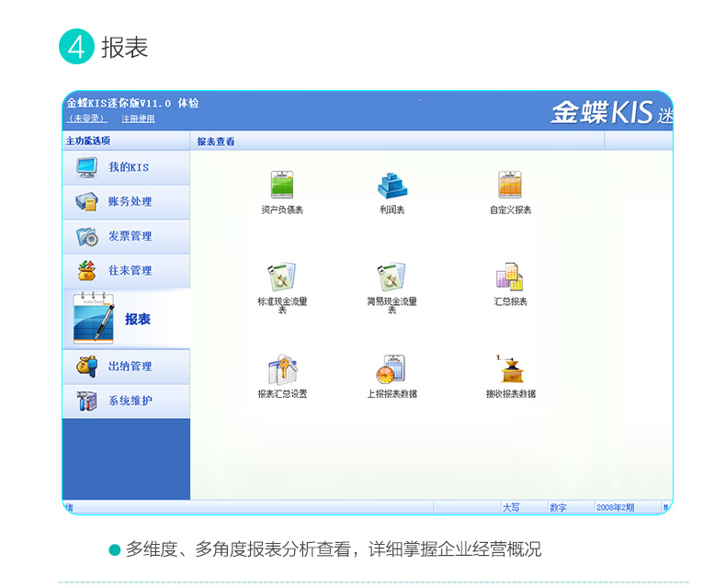
Task: Open the 利润表 profit statement icon
Action: (x=391, y=186)
